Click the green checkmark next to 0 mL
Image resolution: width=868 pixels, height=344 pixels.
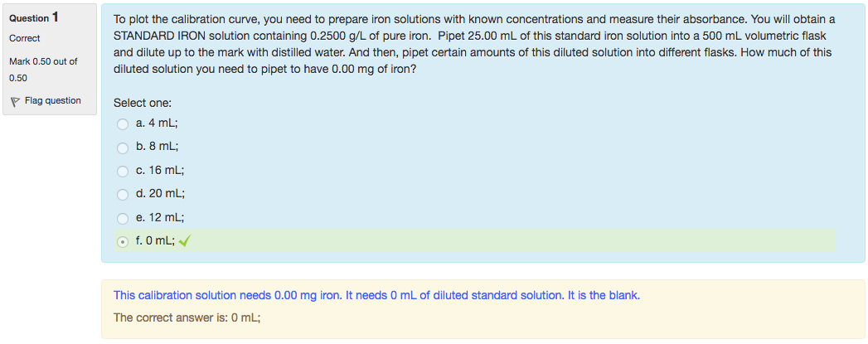click(x=185, y=242)
